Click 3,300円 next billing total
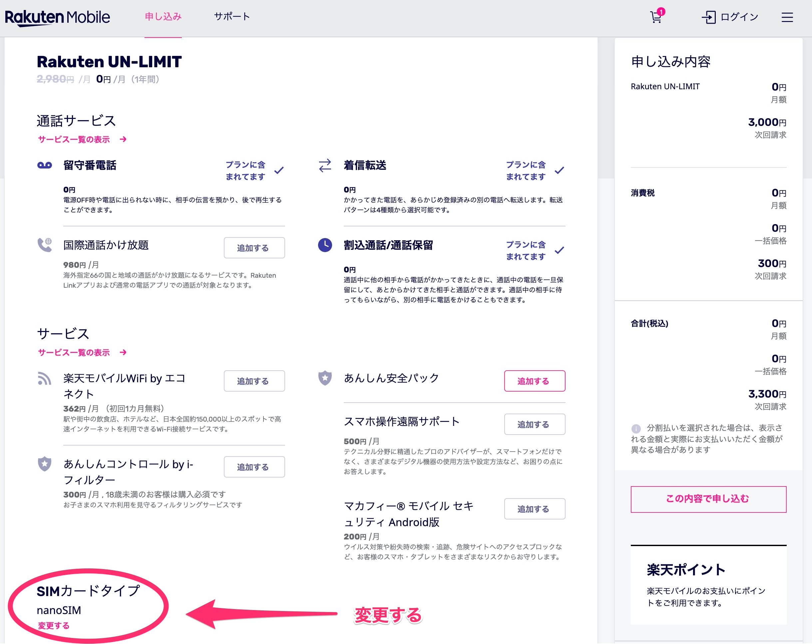Viewport: 812px width, 644px height. (x=767, y=394)
